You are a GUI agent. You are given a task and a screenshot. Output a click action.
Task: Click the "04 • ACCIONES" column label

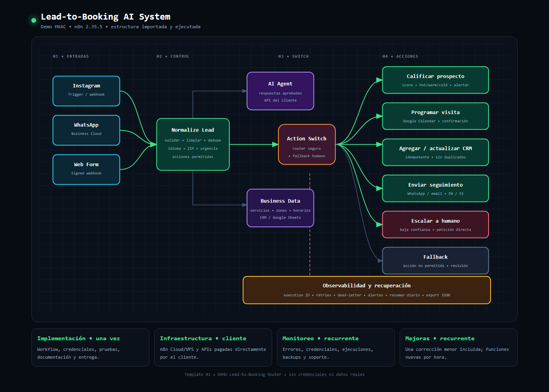(400, 56)
